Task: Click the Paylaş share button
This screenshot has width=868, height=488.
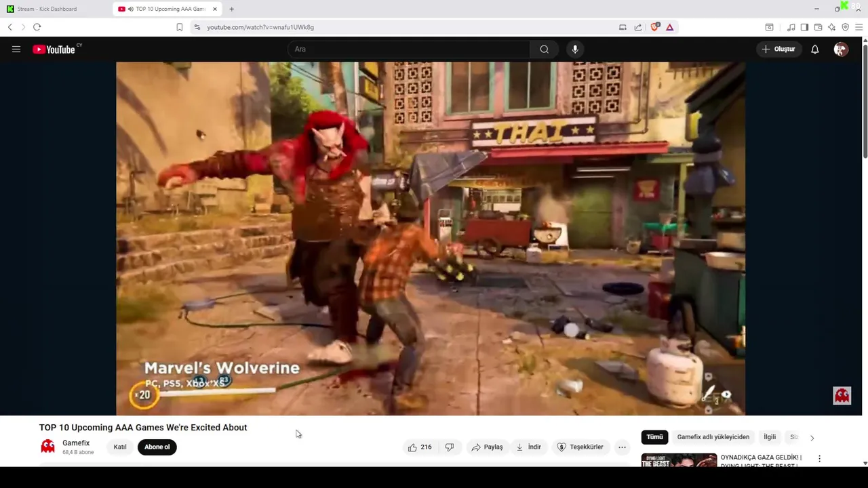Action: coord(487,447)
